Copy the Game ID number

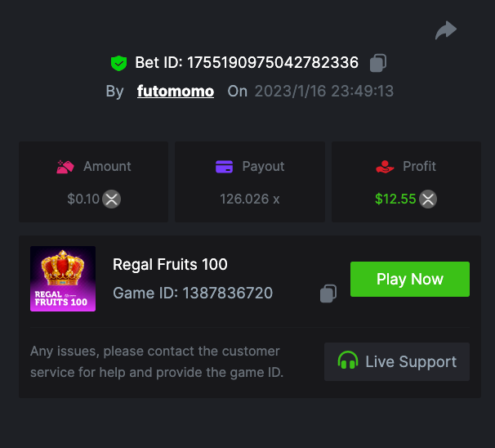[x=328, y=293]
